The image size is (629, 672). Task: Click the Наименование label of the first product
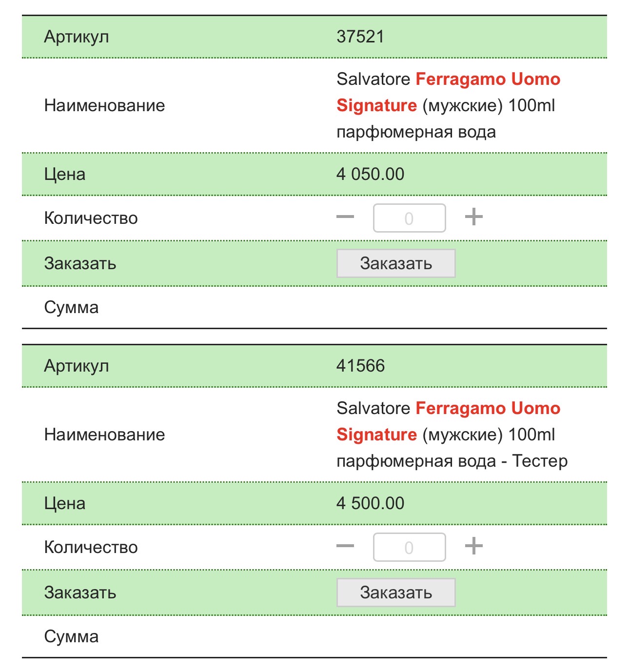coord(104,105)
